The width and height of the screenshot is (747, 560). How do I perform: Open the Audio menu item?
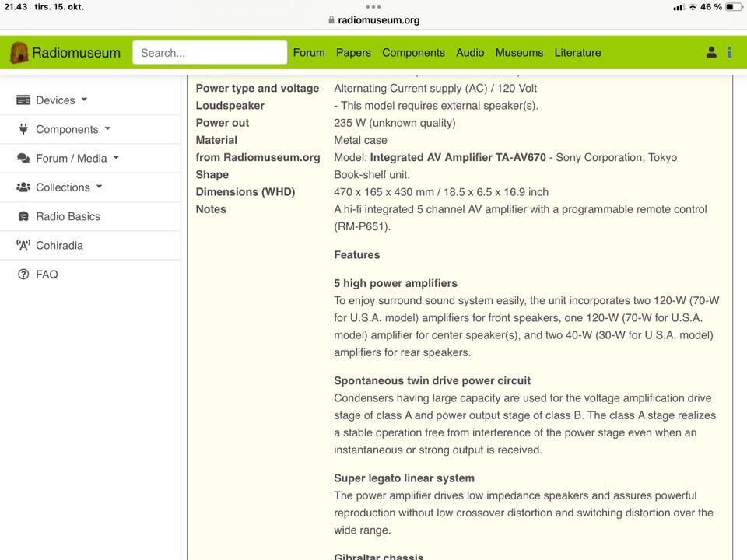coord(470,52)
